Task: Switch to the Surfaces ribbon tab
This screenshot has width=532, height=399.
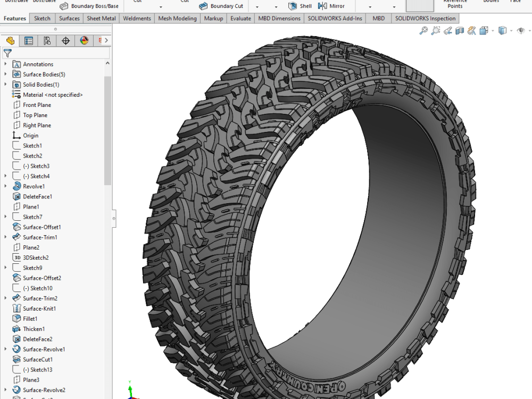Action: (69, 18)
